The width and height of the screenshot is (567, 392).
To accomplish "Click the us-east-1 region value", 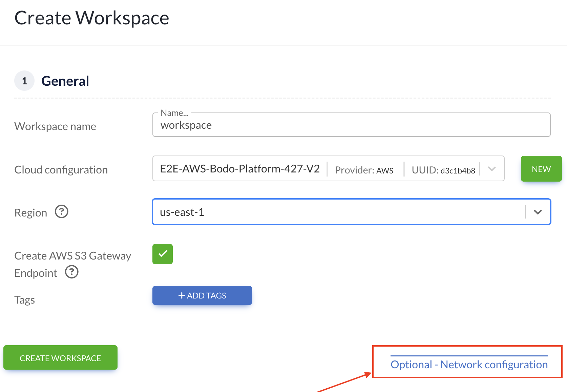I will pyautogui.click(x=182, y=212).
